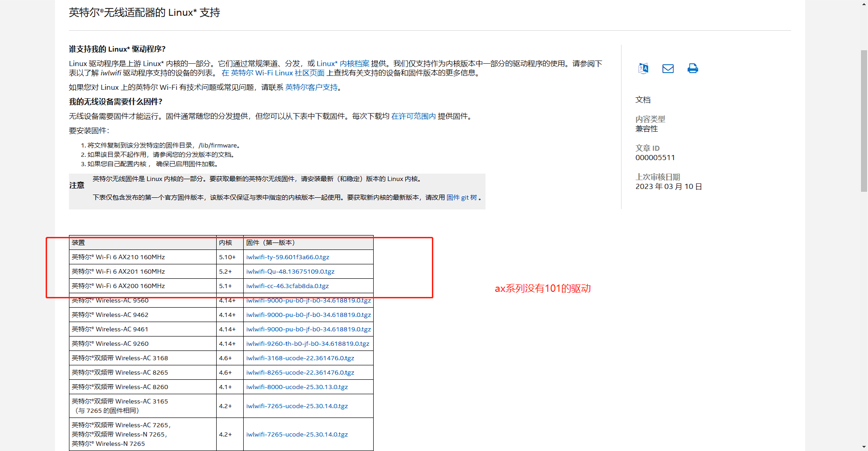Click the translate page icon
Viewport: 868px width, 451px height.
643,68
